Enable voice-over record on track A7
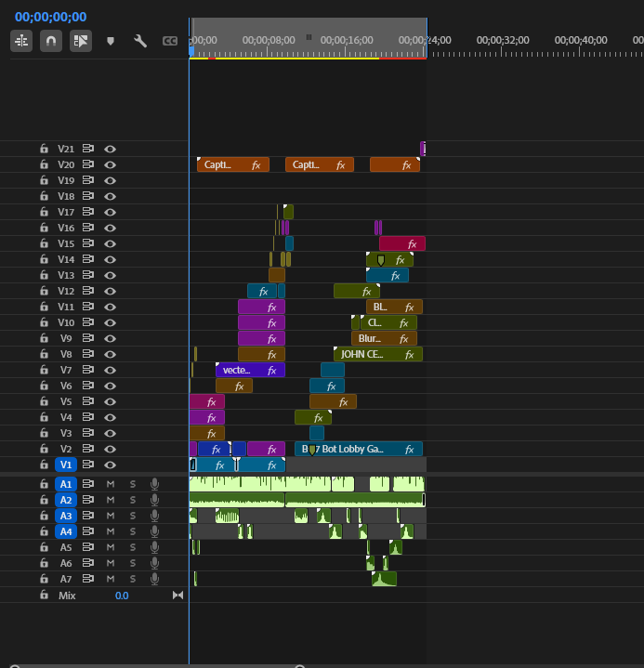The width and height of the screenshot is (644, 668). pos(154,579)
